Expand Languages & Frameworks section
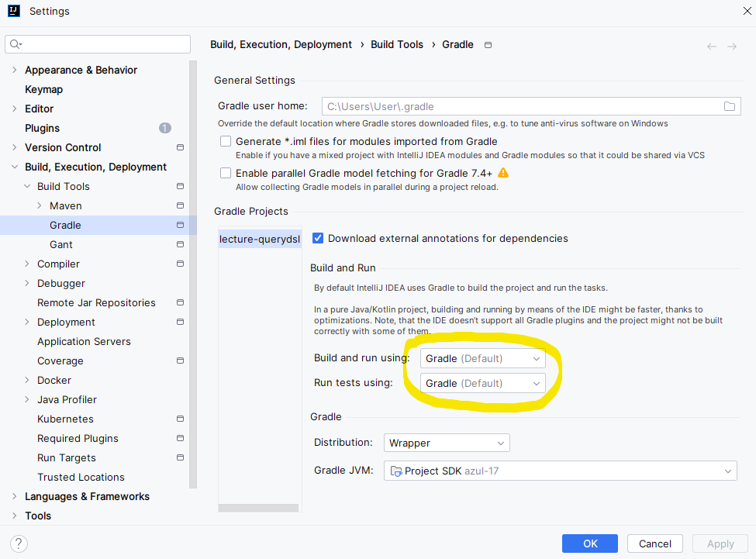This screenshot has width=756, height=559. [15, 496]
